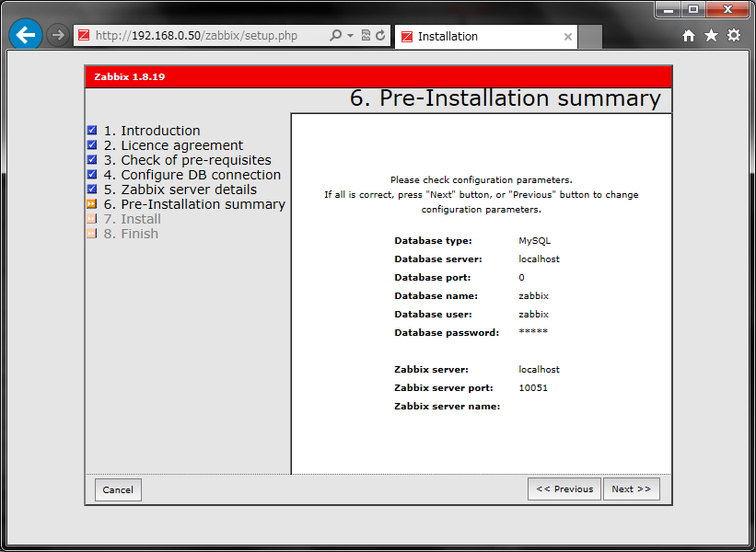
Task: Close the Installation tab
Action: tap(568, 37)
